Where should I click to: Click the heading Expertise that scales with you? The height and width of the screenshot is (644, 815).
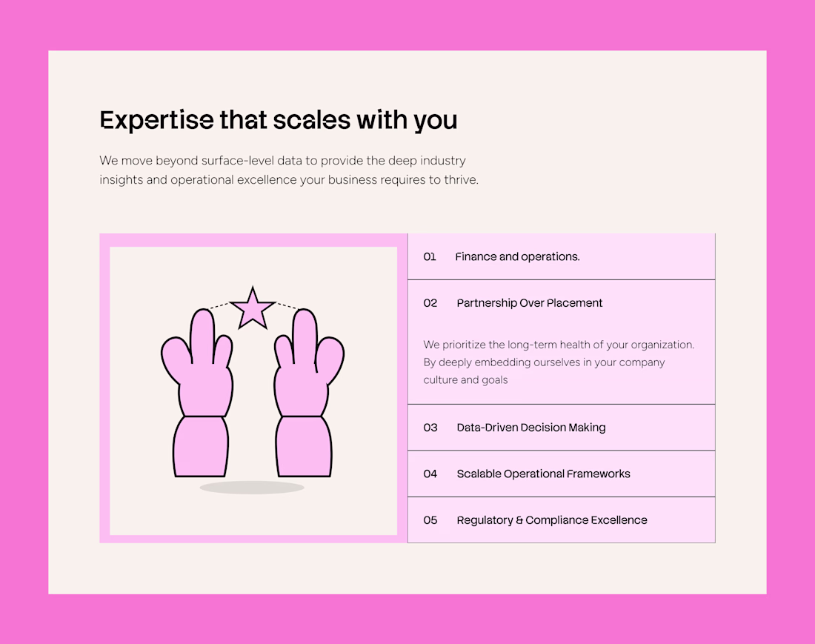click(x=279, y=120)
